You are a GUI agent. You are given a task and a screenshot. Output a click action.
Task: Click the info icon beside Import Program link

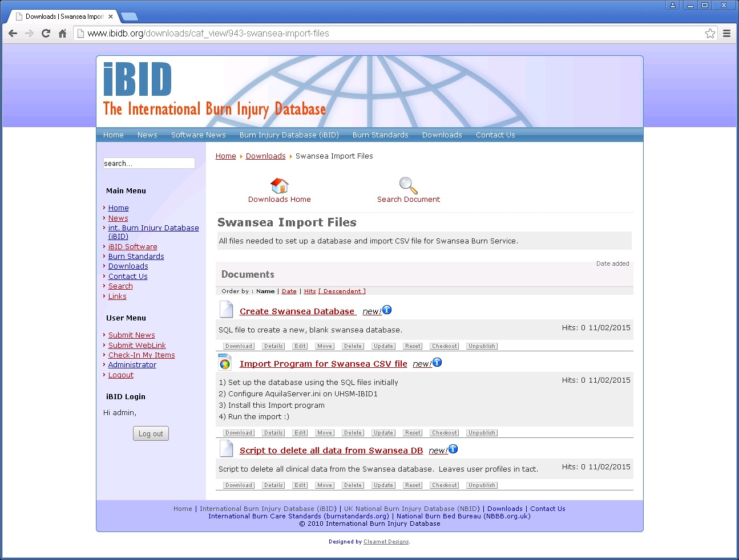(437, 362)
